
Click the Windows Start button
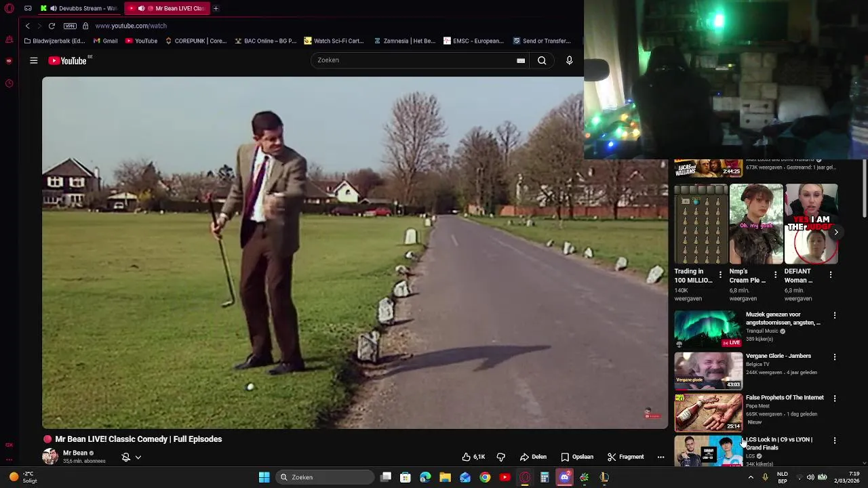point(264,477)
